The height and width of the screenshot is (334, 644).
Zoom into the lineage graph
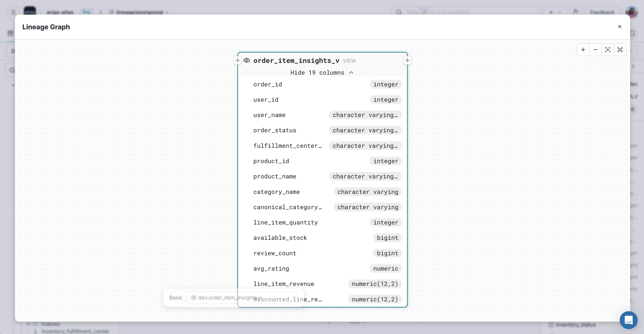(583, 49)
